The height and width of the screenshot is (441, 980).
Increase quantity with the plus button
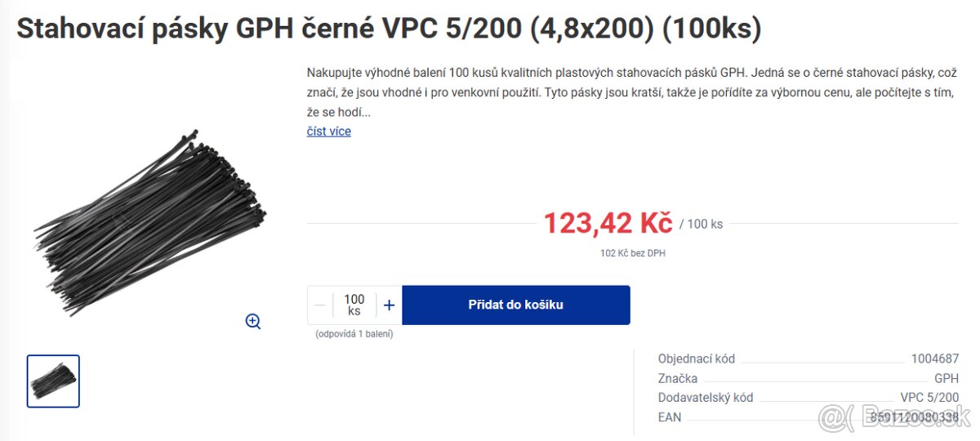389,305
